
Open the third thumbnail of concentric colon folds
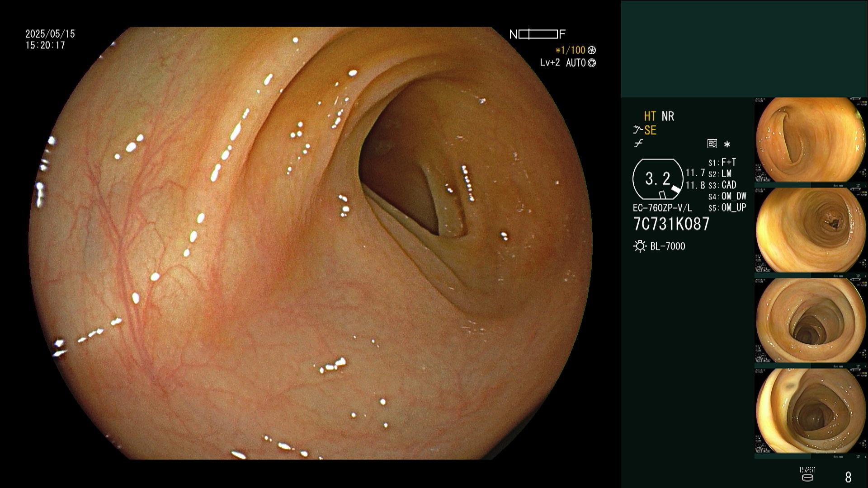(811, 320)
